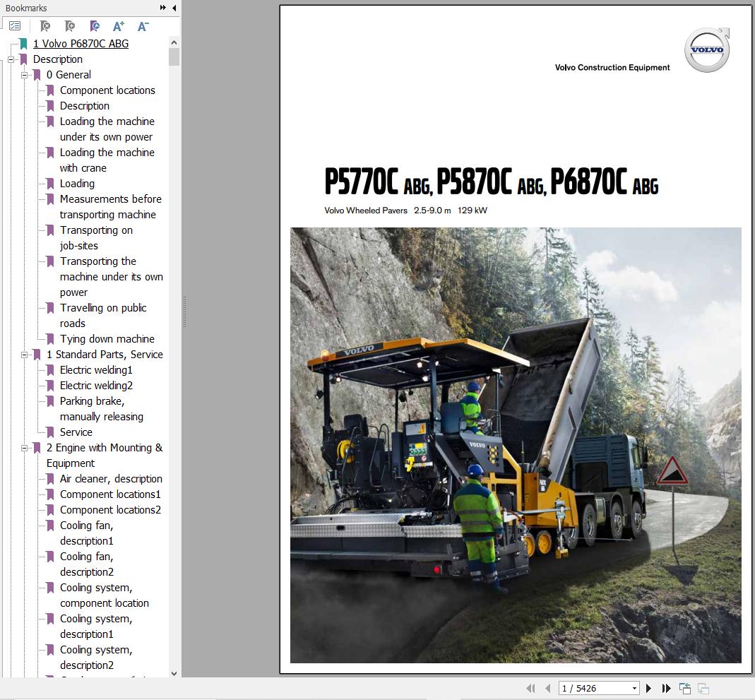The width and height of the screenshot is (755, 700).
Task: Open Parking brake, manually releasing bookmark
Action: tap(102, 409)
